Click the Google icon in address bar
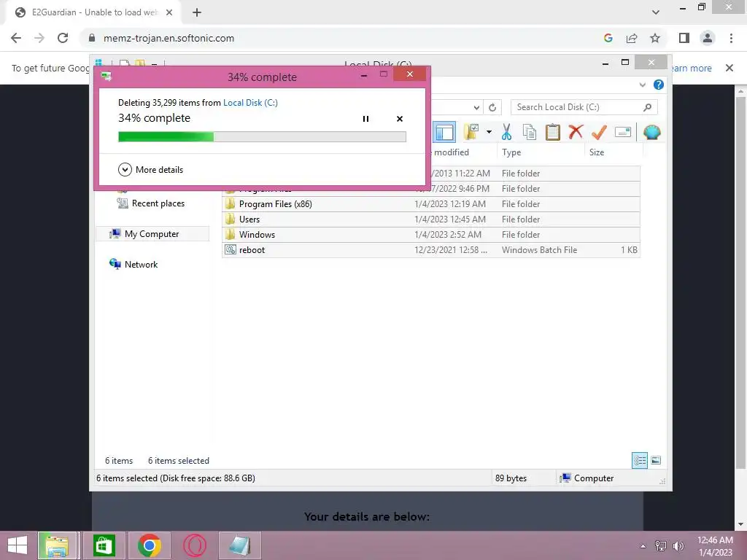This screenshot has width=747, height=560. [608, 38]
